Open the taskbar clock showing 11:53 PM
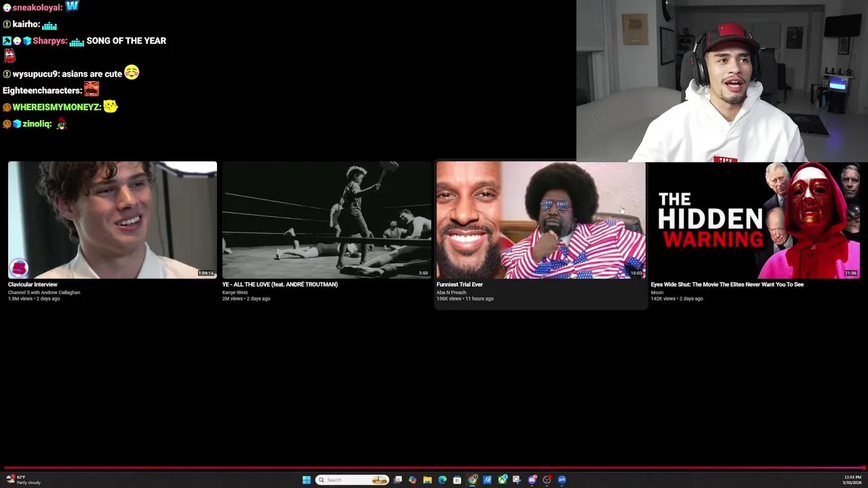Screen dimensions: 868x488 (852, 480)
